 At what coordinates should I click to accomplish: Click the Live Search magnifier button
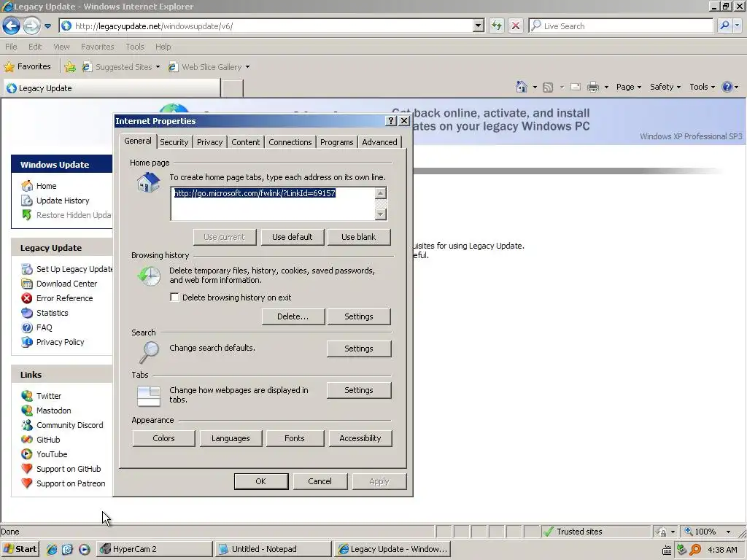click(724, 26)
